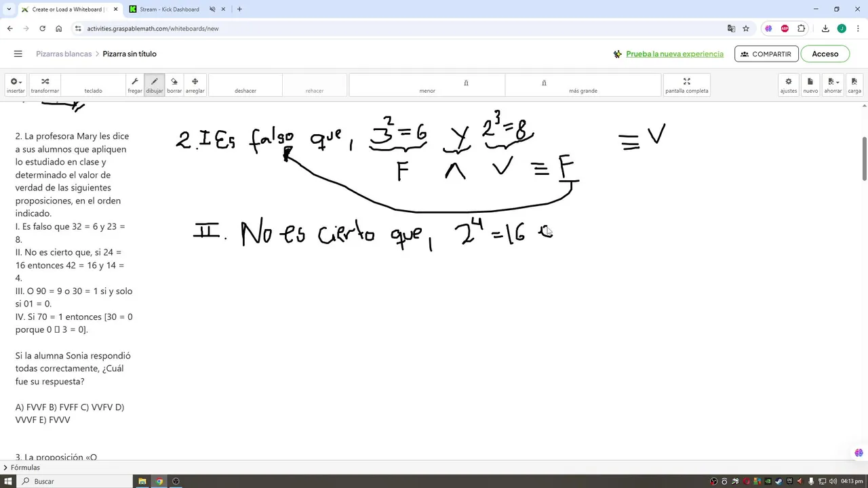The width and height of the screenshot is (868, 488).
Task: Select the fregar scrub tool
Action: [135, 85]
